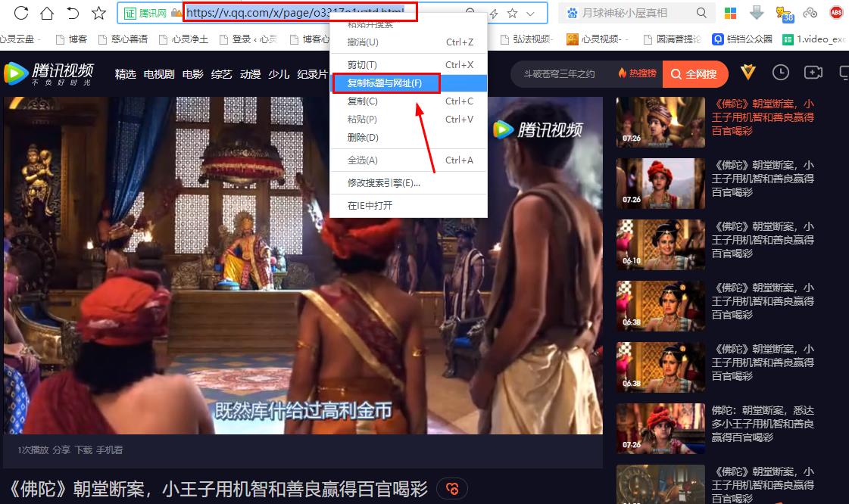The width and height of the screenshot is (849, 504).
Task: Open the 1.video_exc bookmark
Action: [814, 39]
